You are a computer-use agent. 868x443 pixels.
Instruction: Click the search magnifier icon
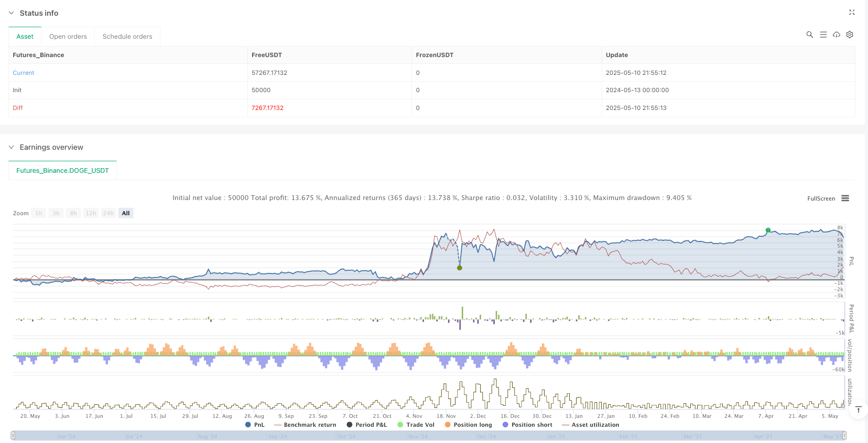tap(809, 35)
